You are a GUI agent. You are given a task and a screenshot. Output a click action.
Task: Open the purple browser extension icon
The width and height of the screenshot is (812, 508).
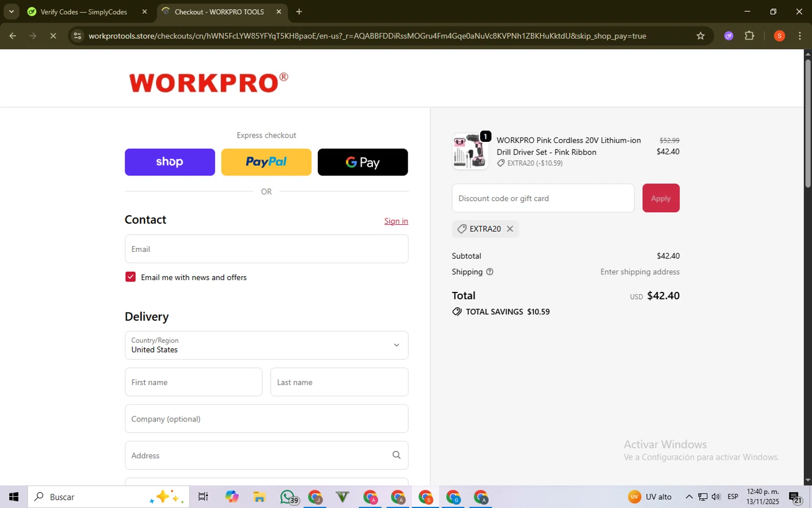pos(729,36)
